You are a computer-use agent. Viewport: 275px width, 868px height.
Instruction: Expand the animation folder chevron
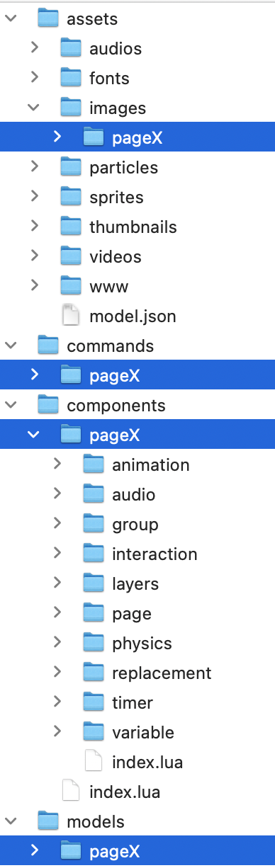point(56,464)
